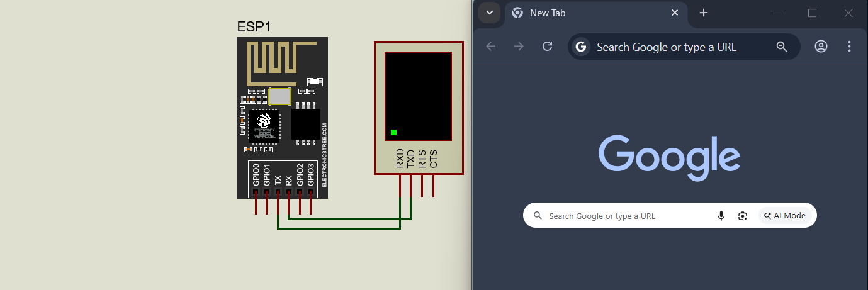Open Google Lens image search icon
868x290 pixels.
point(743,216)
